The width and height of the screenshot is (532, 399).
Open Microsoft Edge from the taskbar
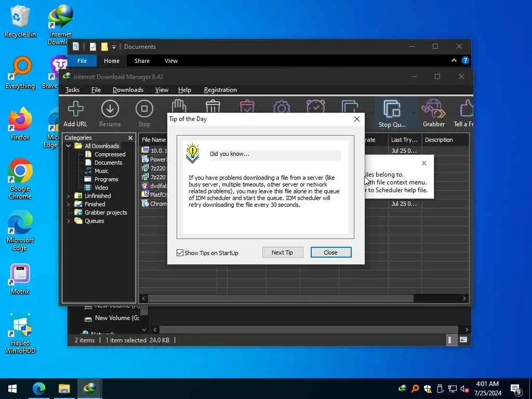click(x=38, y=389)
